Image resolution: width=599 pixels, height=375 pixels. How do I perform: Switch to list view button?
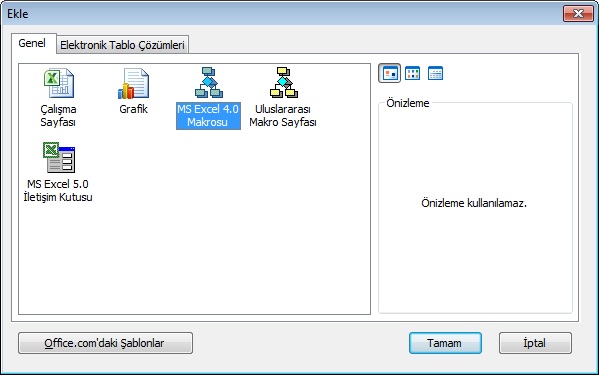[413, 73]
